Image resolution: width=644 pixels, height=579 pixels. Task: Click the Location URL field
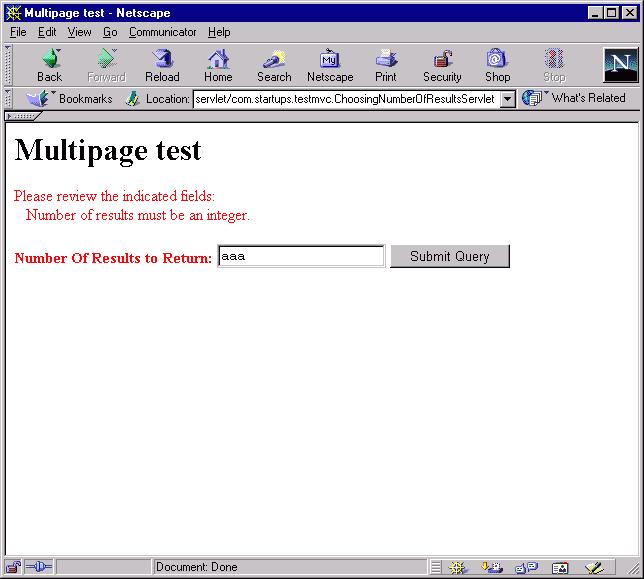coord(345,99)
